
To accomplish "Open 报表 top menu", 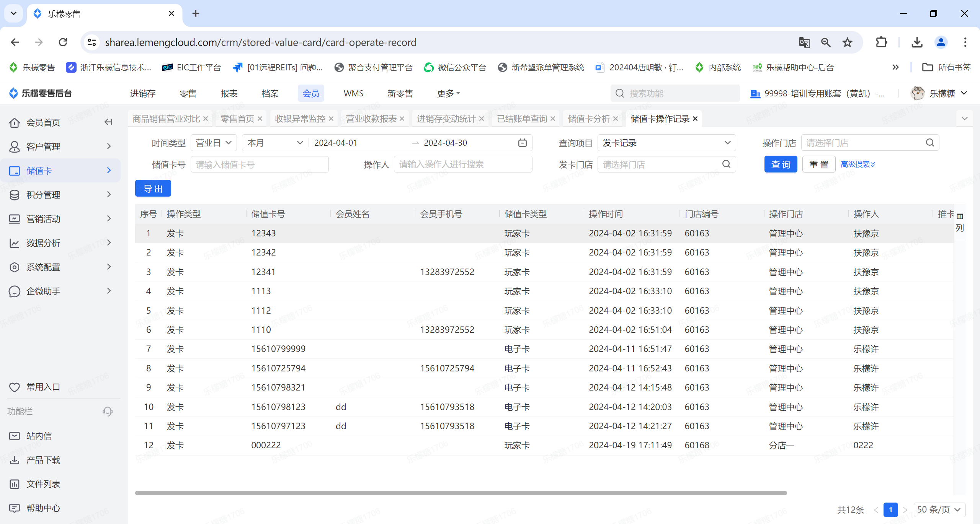I will [229, 93].
